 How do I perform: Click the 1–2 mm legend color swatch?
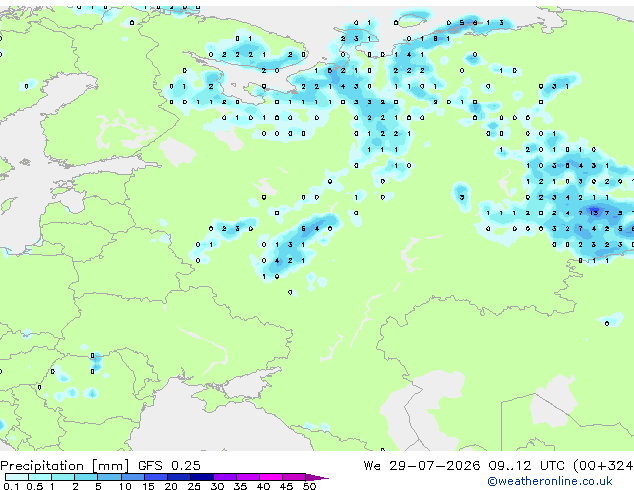click(x=63, y=477)
